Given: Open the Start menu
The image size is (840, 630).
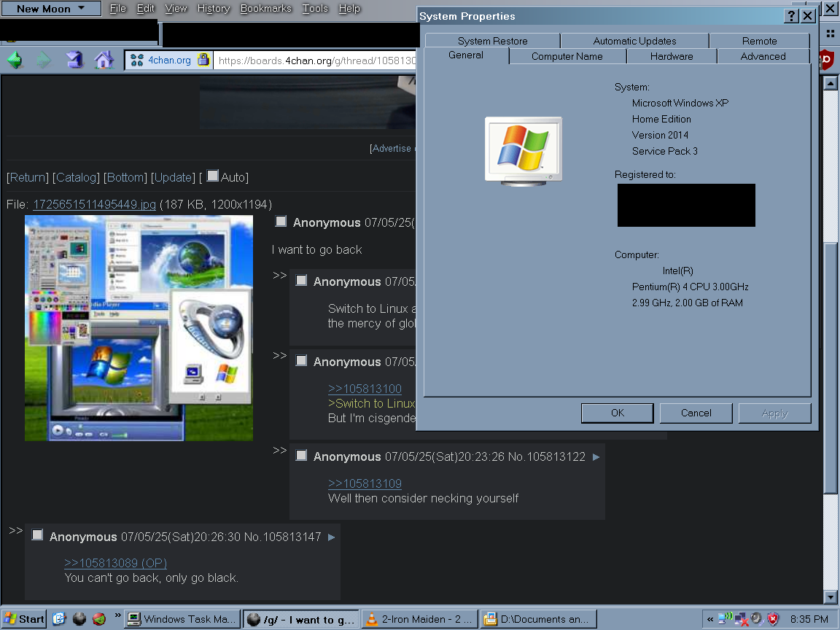Looking at the screenshot, I should tap(24, 619).
